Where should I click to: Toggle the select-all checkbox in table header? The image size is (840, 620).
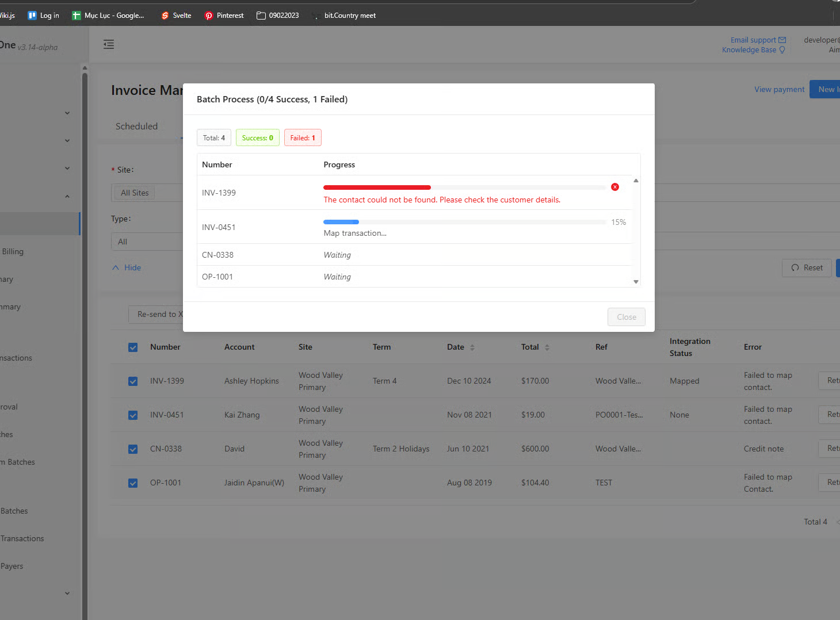coord(133,347)
